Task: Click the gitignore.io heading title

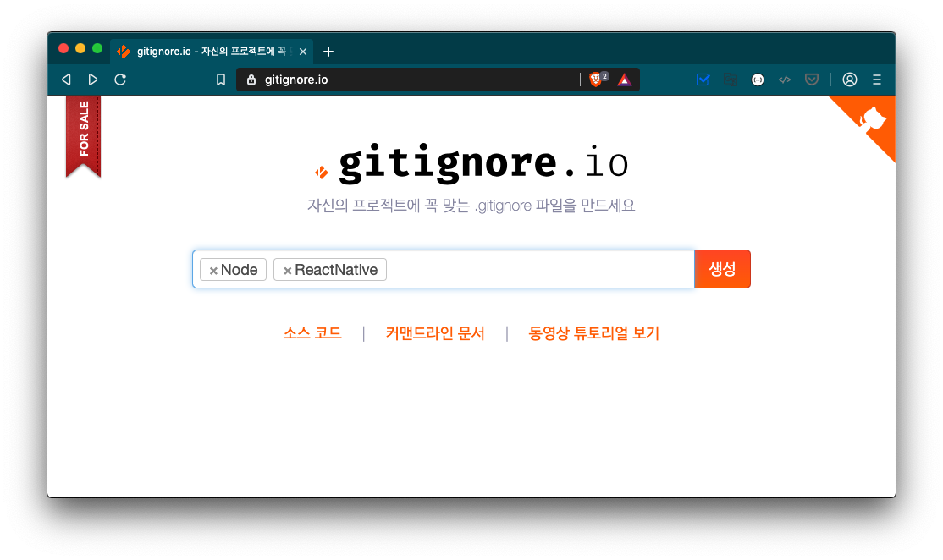Action: tap(484, 162)
